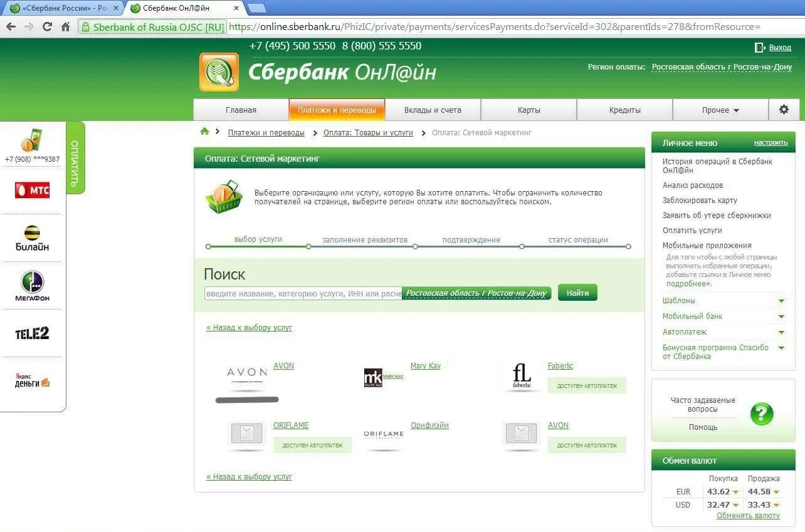Click the Орифлэйм logo image
This screenshot has height=532, width=805.
point(384,435)
